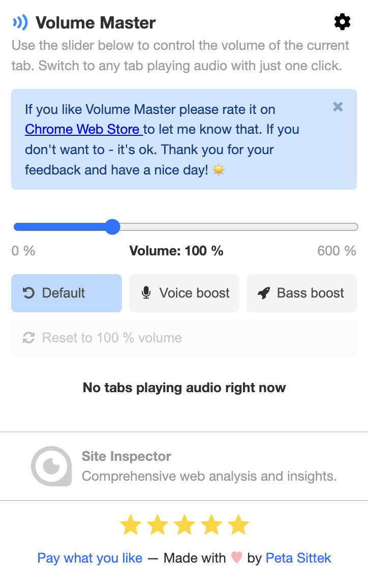Screen dimensions: 368x588
Task: Open the Pay what you like link
Action: click(x=90, y=558)
